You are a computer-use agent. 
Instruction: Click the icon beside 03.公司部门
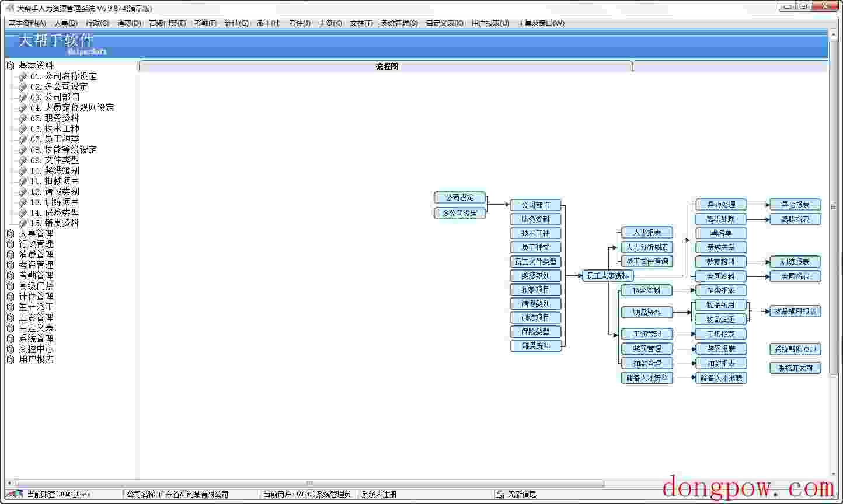coord(23,97)
